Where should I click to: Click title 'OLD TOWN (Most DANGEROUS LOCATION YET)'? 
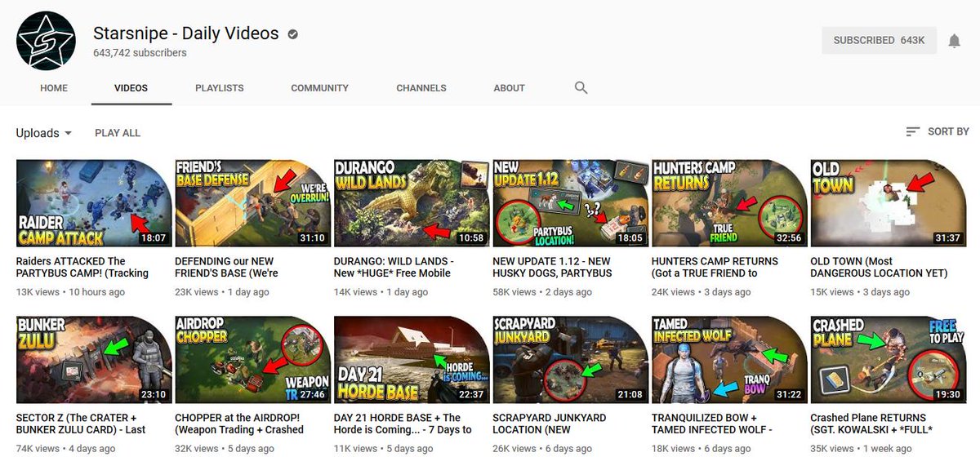pyautogui.click(x=879, y=267)
